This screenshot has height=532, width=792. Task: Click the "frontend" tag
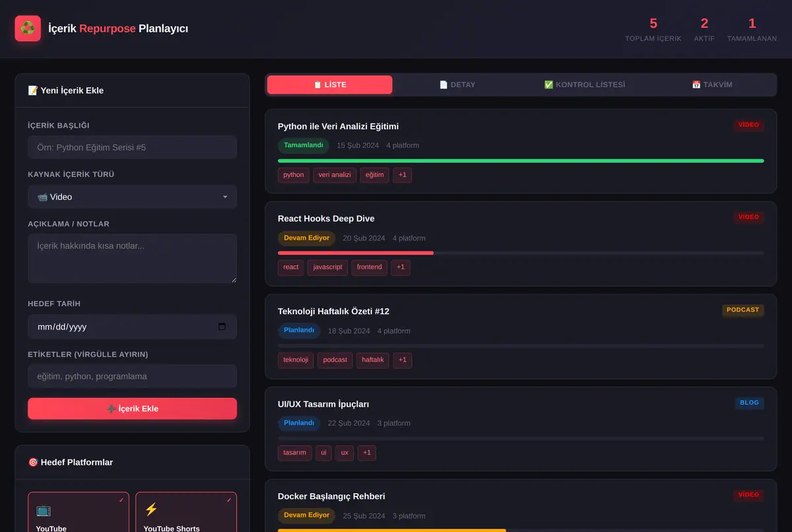pos(369,267)
